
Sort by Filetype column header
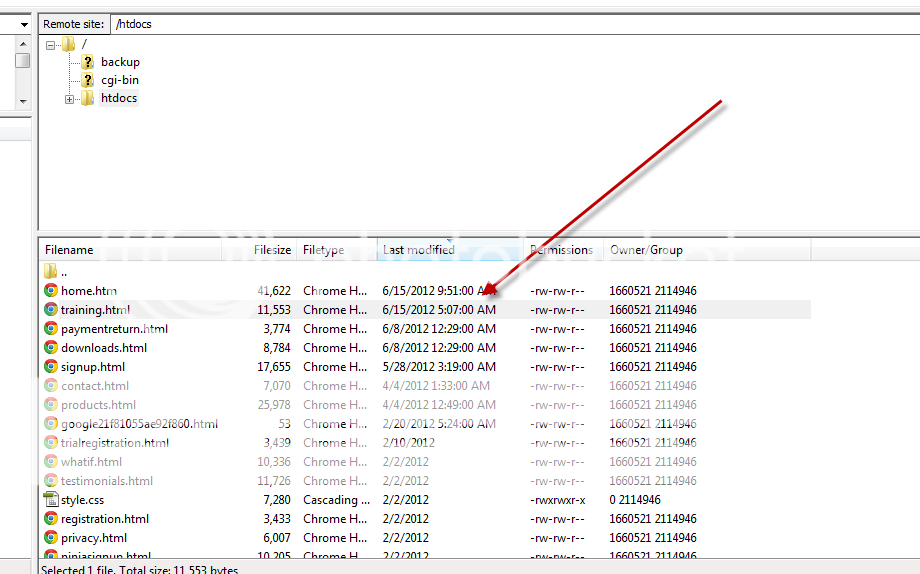click(x=337, y=249)
